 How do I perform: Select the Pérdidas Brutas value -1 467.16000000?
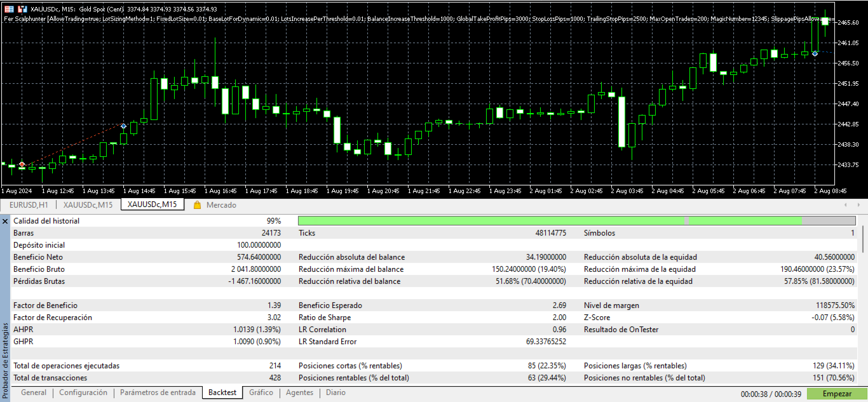pos(254,281)
